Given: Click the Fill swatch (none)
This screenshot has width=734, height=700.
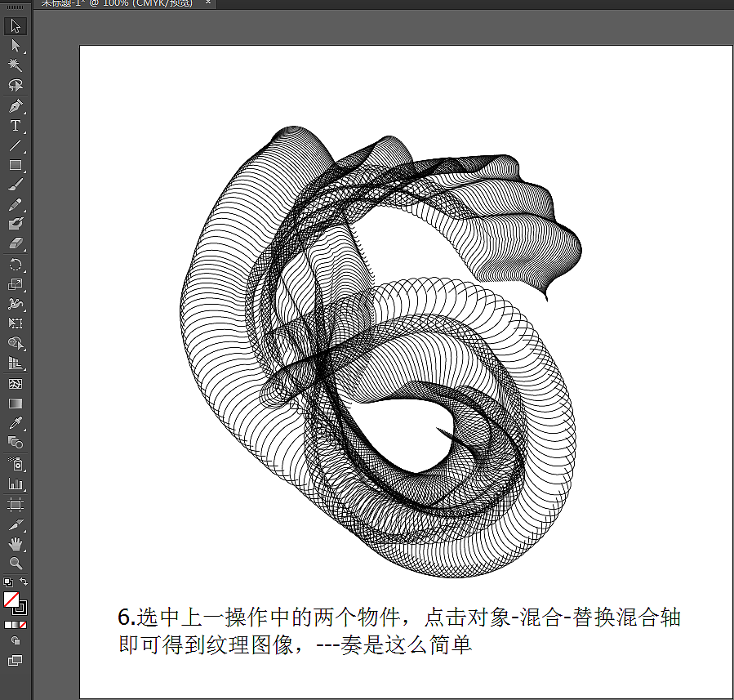Looking at the screenshot, I should pos(11,600).
